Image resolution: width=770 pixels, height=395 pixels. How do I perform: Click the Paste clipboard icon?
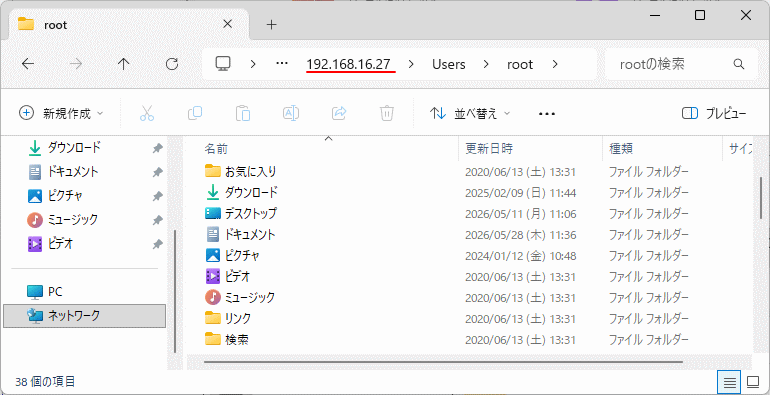243,113
